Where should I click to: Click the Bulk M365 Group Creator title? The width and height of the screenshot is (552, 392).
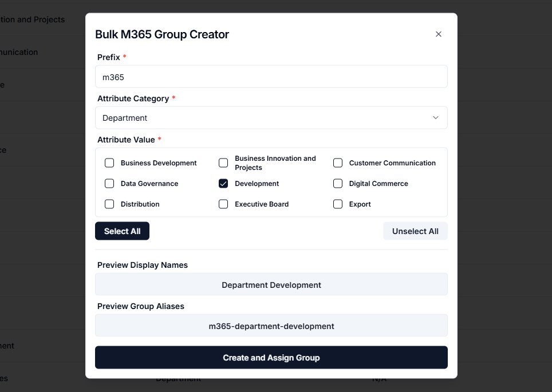(x=161, y=34)
